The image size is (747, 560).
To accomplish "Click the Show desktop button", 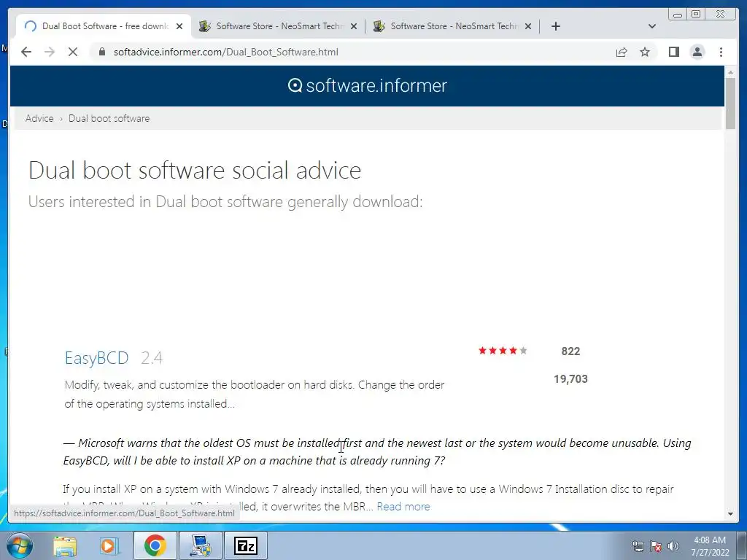I will [x=742, y=545].
